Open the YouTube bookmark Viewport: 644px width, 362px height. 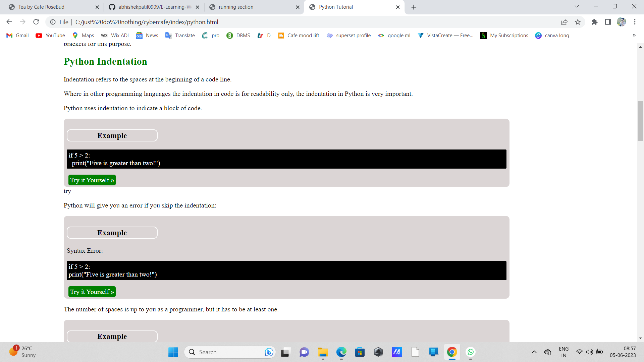pyautogui.click(x=50, y=35)
